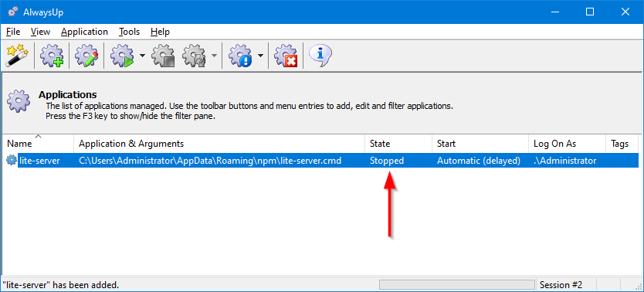The image size is (644, 292).
Task: Open the View menu
Action: tap(40, 32)
